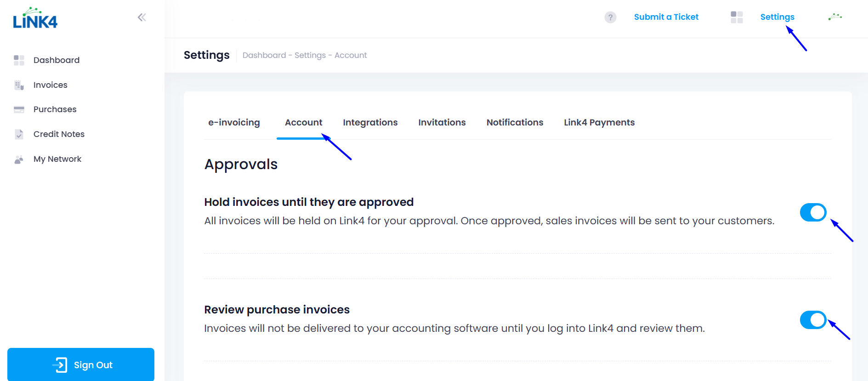This screenshot has width=868, height=381.
Task: Click the Sign Out button
Action: point(81,364)
